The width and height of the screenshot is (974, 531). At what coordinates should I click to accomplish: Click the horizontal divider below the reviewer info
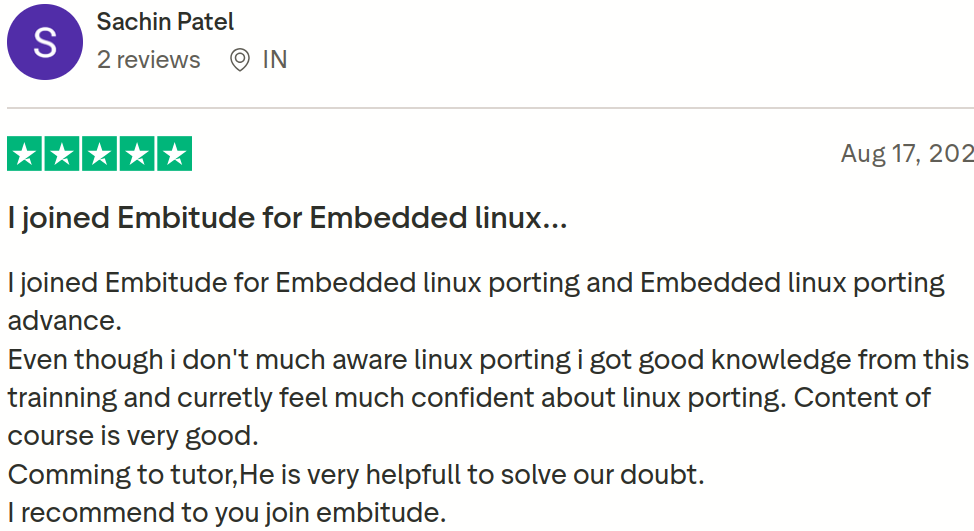(490, 108)
